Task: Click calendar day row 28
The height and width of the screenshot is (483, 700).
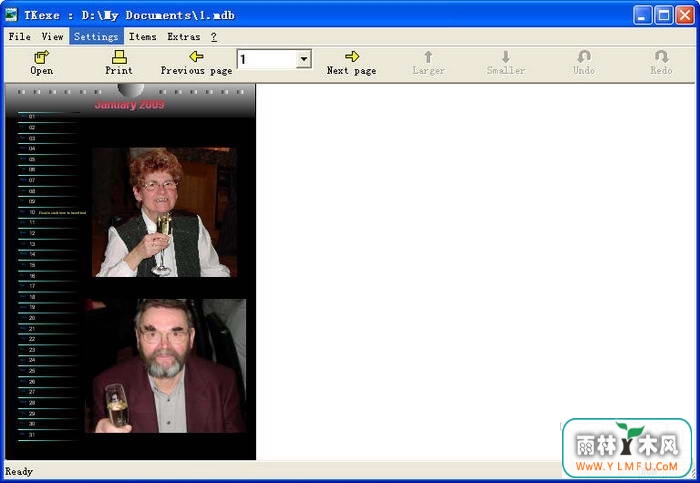Action: (49, 403)
